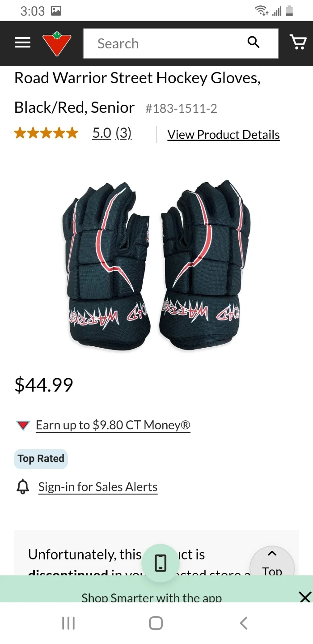Viewport: 313px width, 644px height.
Task: Open Android recent apps button
Action: point(68,623)
